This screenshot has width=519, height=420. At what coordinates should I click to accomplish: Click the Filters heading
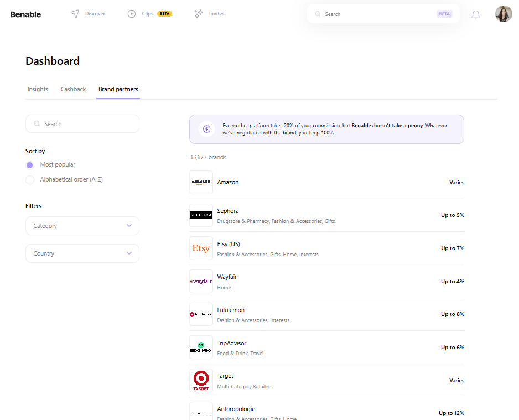(33, 206)
